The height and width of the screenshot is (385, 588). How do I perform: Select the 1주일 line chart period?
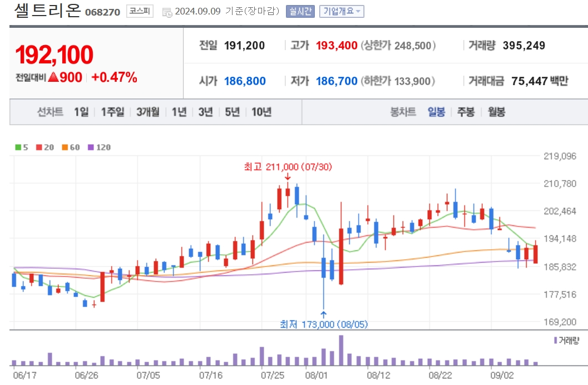click(112, 112)
